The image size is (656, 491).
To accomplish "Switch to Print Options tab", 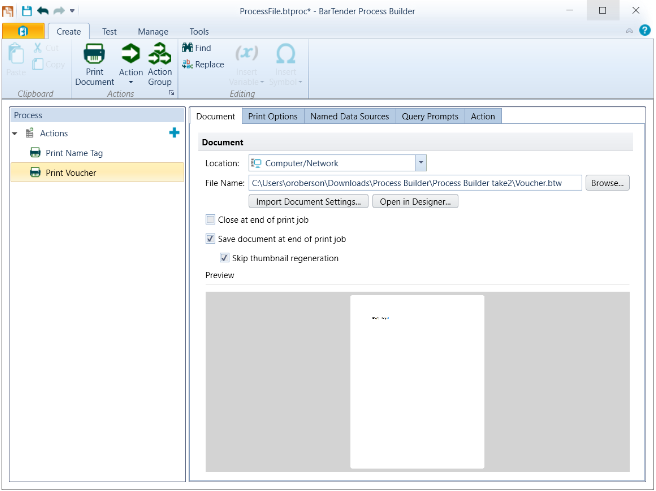I will point(273,116).
